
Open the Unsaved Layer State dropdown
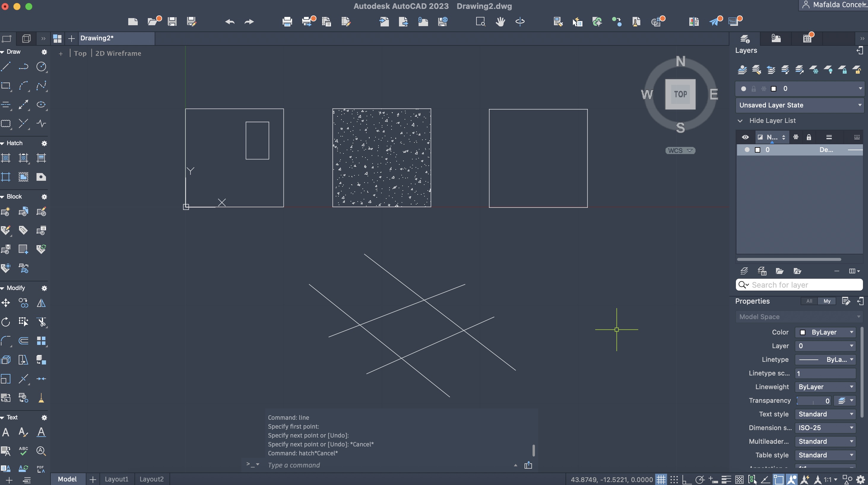[x=799, y=105]
